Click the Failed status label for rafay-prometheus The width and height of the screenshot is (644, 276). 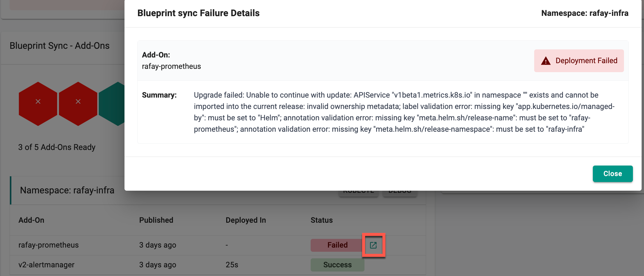pos(337,245)
